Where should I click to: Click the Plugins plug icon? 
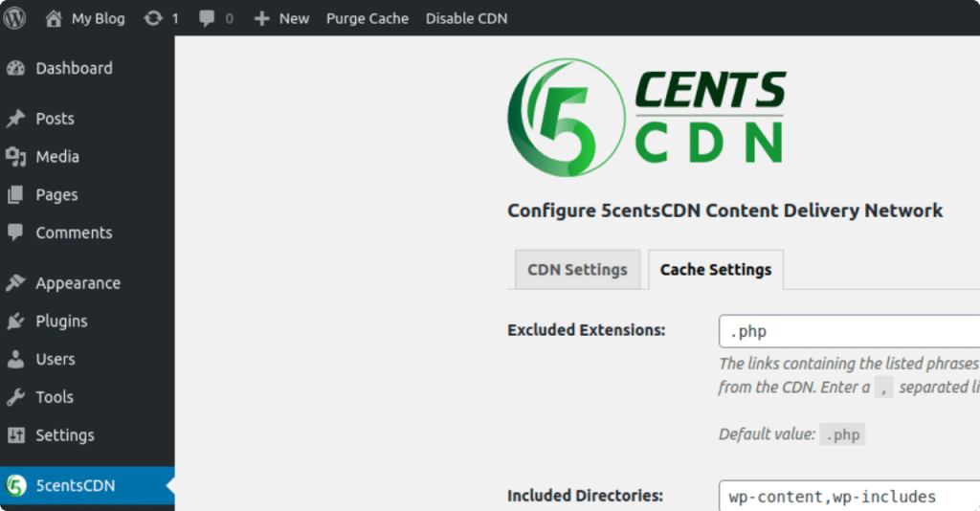[15, 322]
